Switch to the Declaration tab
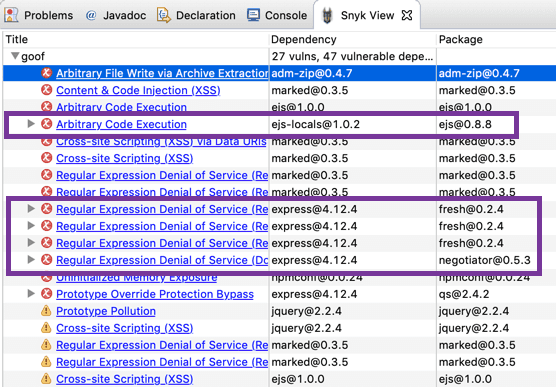This screenshot has height=387, width=556. tap(196, 15)
